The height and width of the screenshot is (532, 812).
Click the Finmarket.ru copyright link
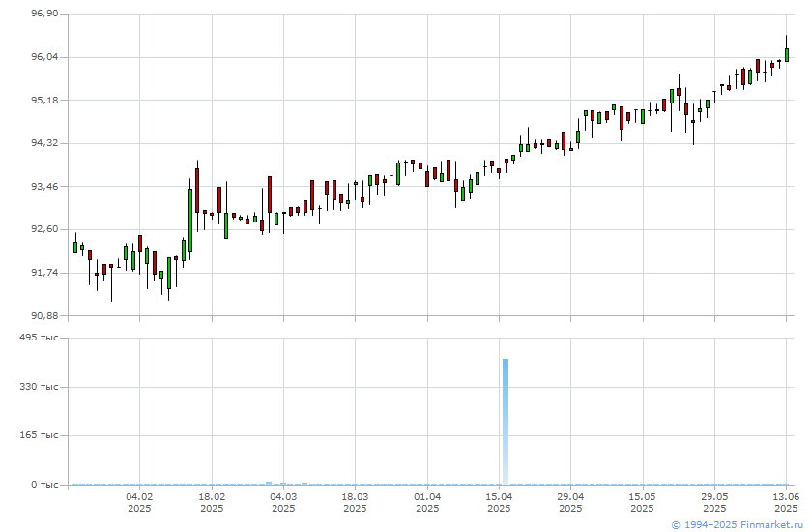coord(737,525)
